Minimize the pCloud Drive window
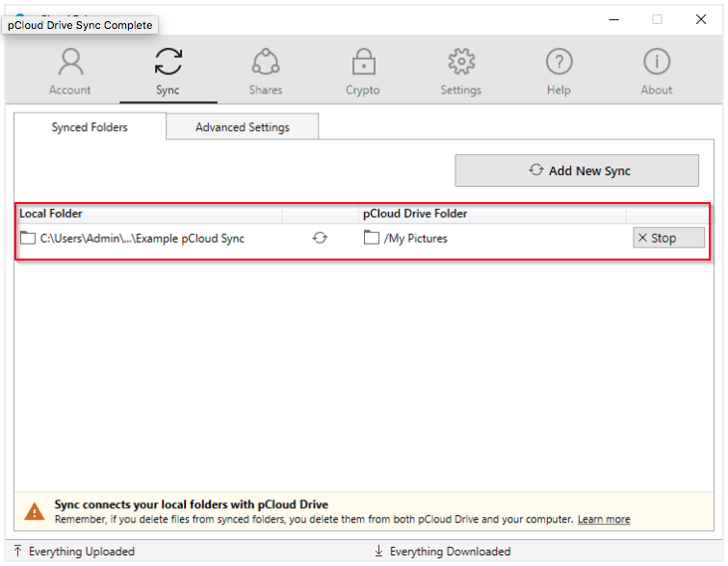Viewport: 728px width, 566px height. pos(613,19)
